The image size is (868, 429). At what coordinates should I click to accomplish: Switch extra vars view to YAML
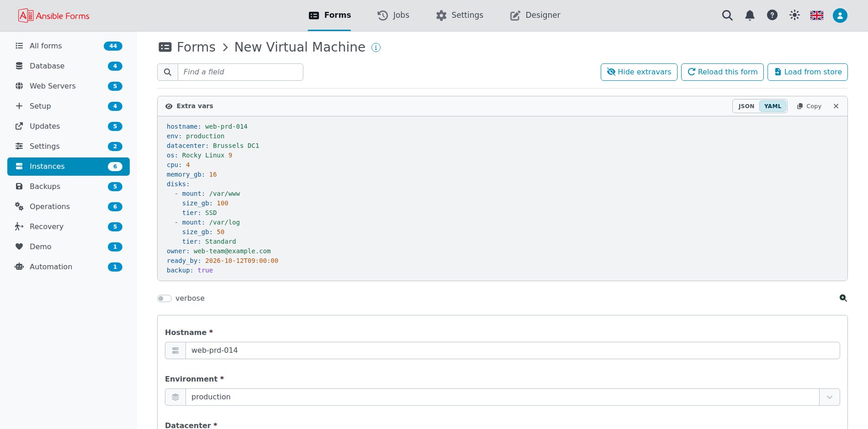tap(773, 106)
